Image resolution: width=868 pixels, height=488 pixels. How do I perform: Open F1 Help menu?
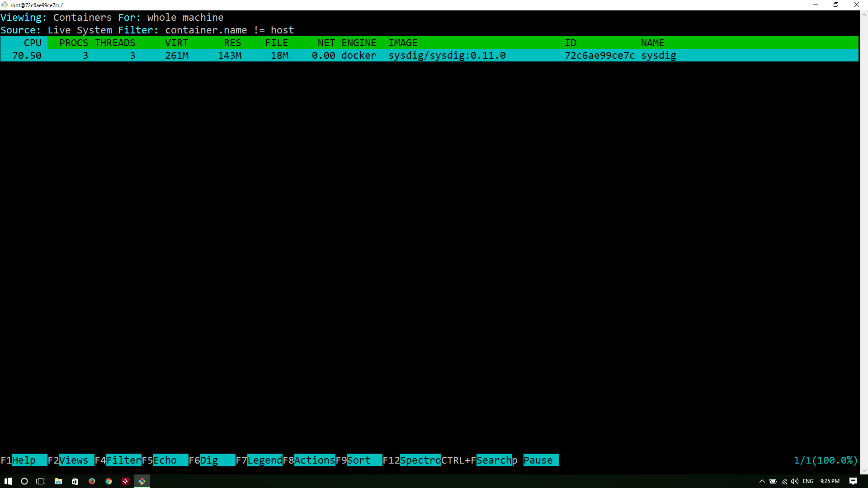(23, 460)
